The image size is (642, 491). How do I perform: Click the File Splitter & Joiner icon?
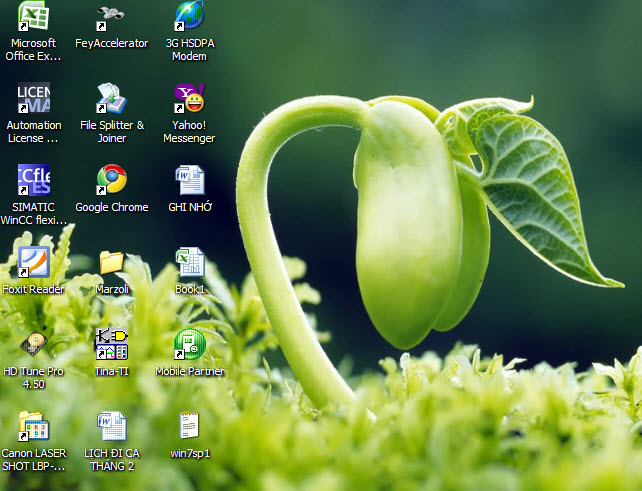111,98
